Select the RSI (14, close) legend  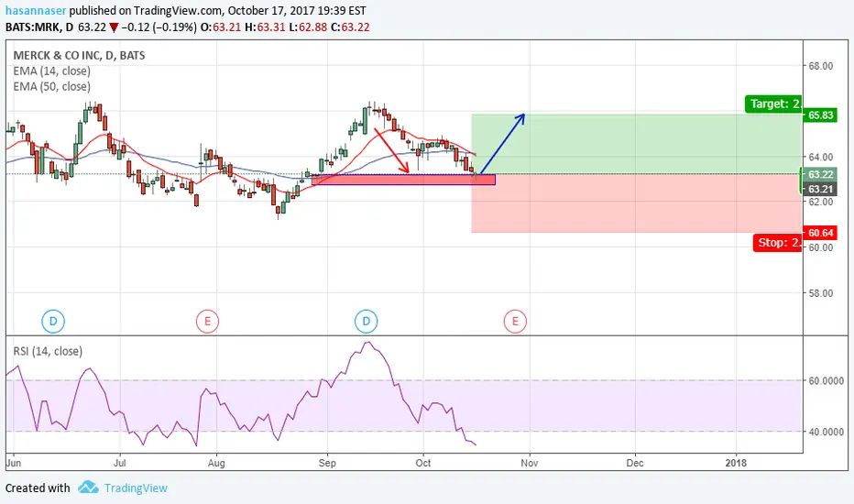[x=48, y=351]
